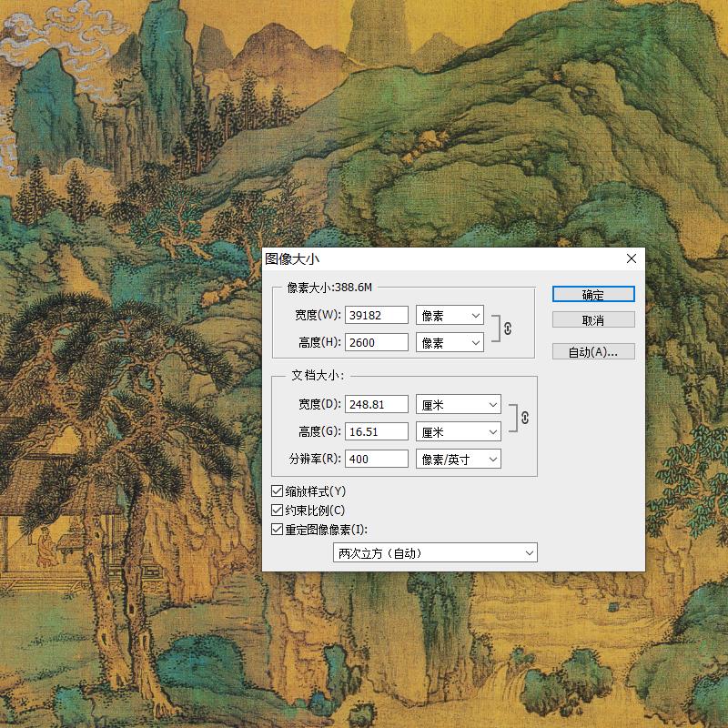Open the document height unit dropdown 厘米
This screenshot has height=728, width=728.
(x=459, y=431)
